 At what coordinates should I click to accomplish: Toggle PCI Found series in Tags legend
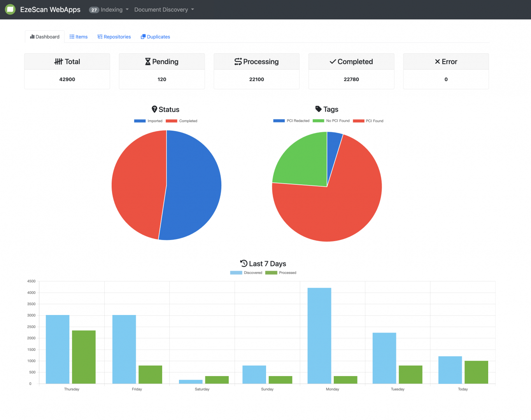coord(368,121)
